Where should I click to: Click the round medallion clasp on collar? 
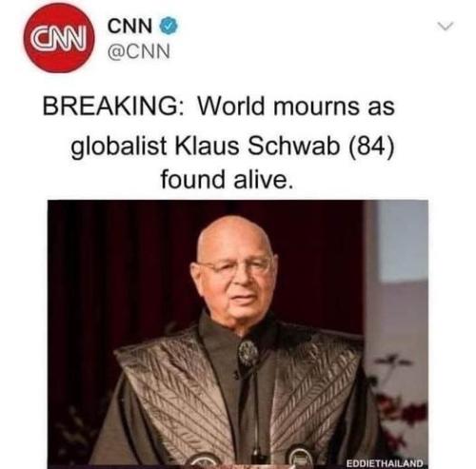248,353
